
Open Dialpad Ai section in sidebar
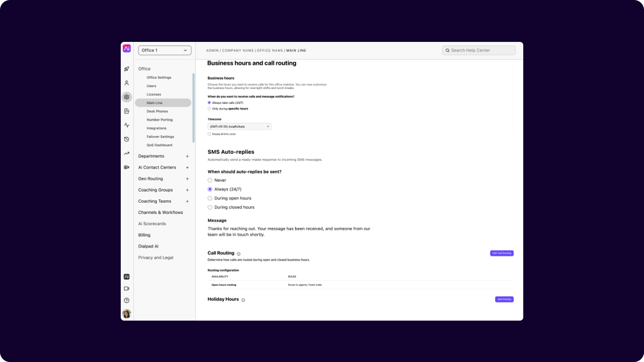click(148, 246)
